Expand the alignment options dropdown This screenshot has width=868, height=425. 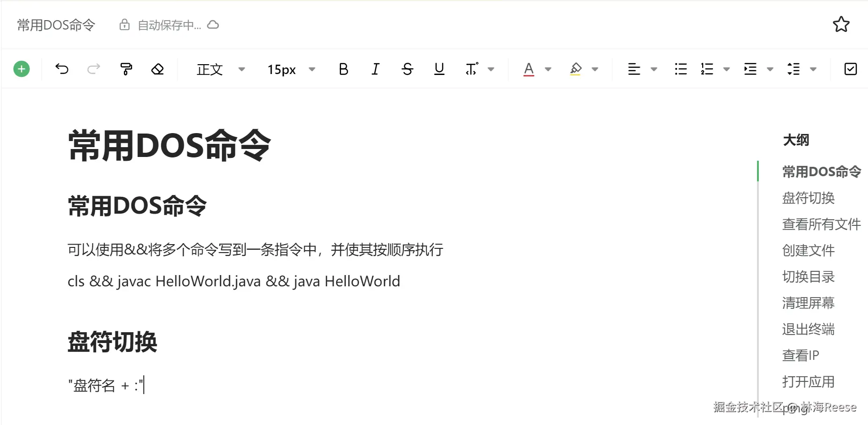coord(654,69)
